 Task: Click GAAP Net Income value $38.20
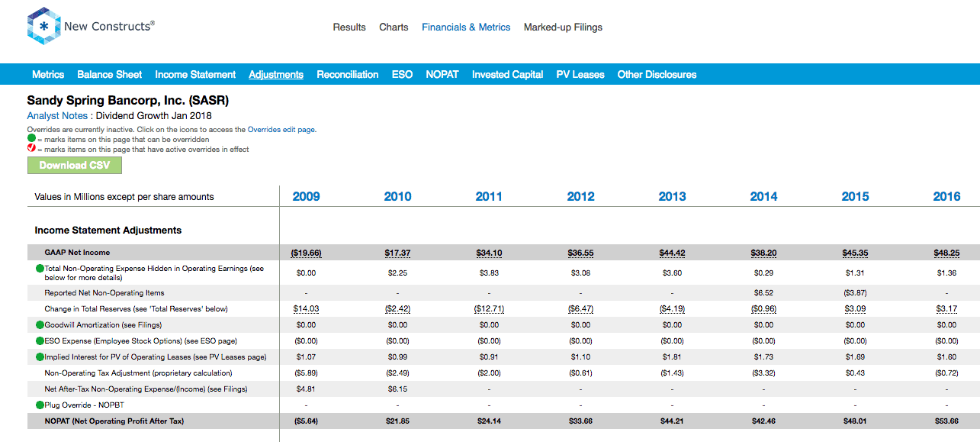763,253
